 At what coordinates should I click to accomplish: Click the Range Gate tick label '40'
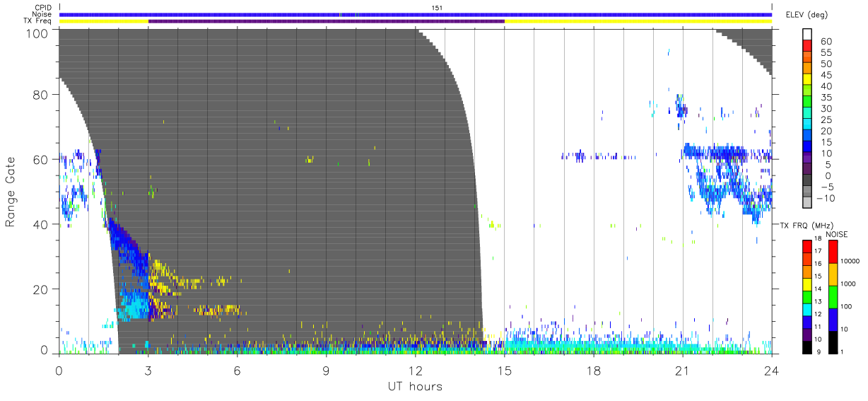click(40, 224)
